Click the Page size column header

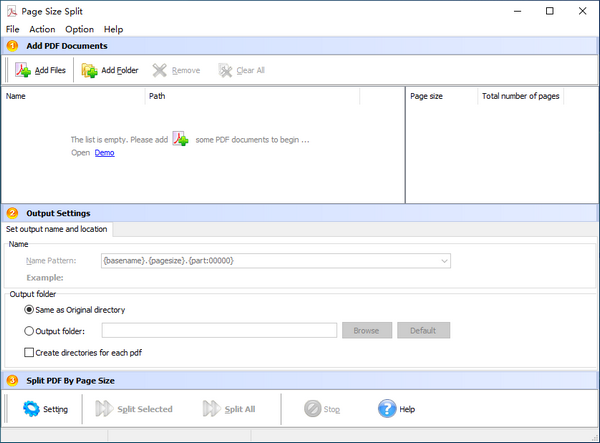tap(442, 96)
